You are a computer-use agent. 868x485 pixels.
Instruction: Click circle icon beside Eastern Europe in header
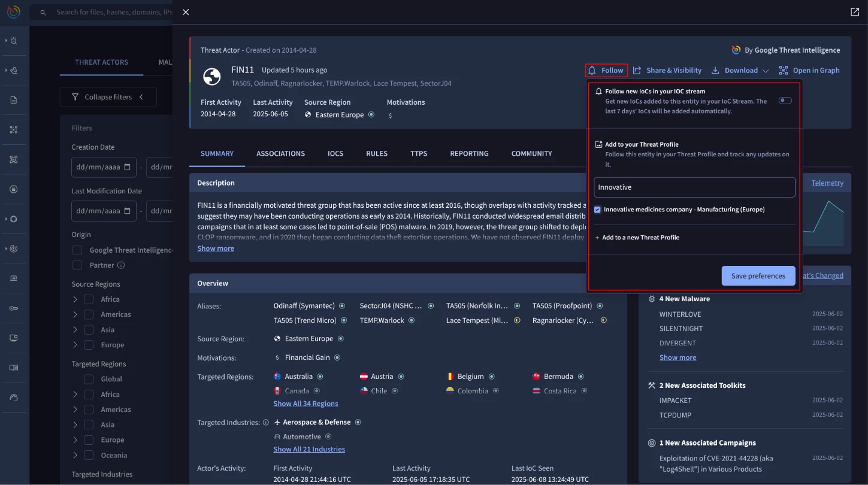tap(371, 115)
